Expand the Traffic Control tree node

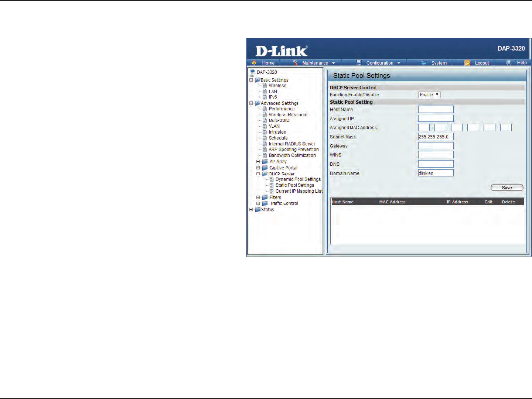click(258, 203)
